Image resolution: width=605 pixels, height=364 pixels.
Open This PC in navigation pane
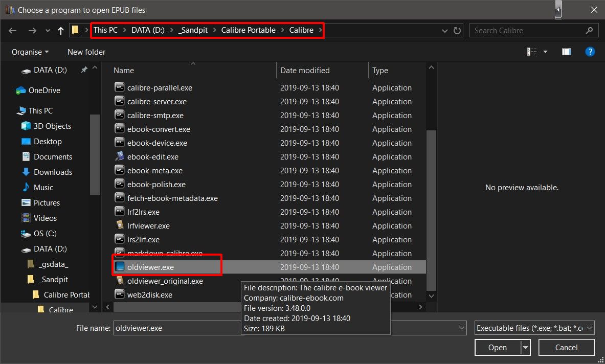click(x=40, y=110)
